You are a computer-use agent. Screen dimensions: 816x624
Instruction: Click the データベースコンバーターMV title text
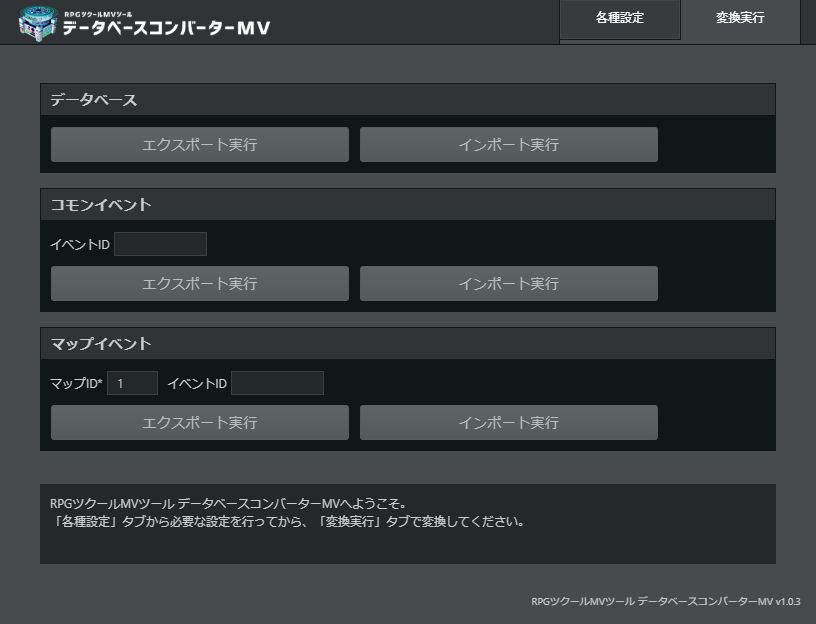click(166, 28)
